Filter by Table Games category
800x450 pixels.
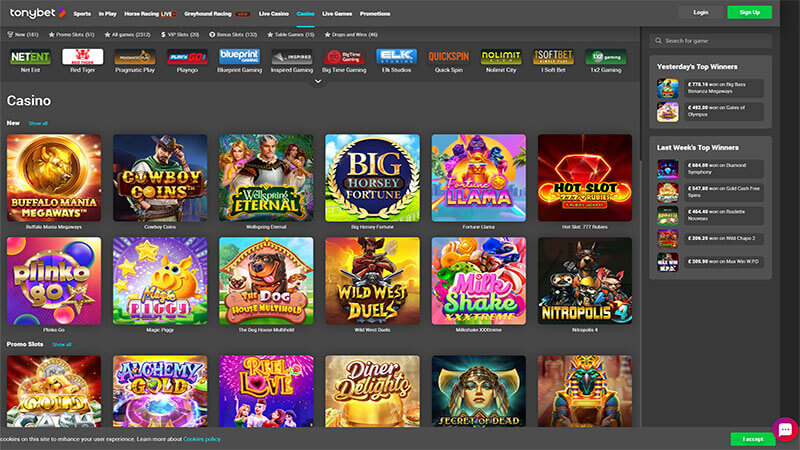pos(293,34)
